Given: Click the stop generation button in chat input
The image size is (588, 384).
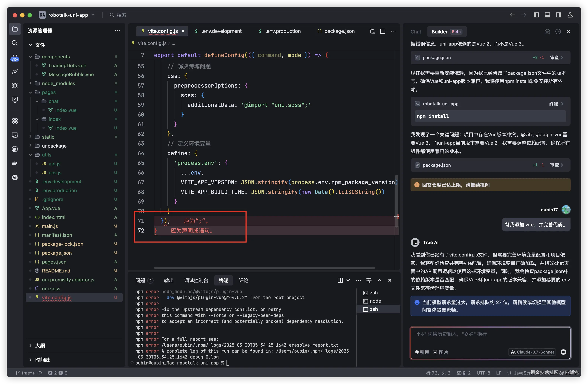Looking at the screenshot, I should (x=563, y=352).
